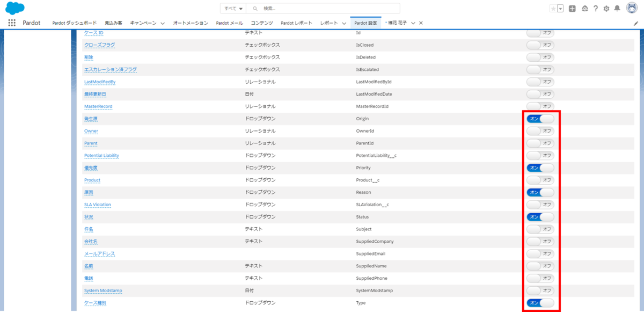Open the メールアドレス field link
This screenshot has height=312, width=644.
[x=99, y=254]
